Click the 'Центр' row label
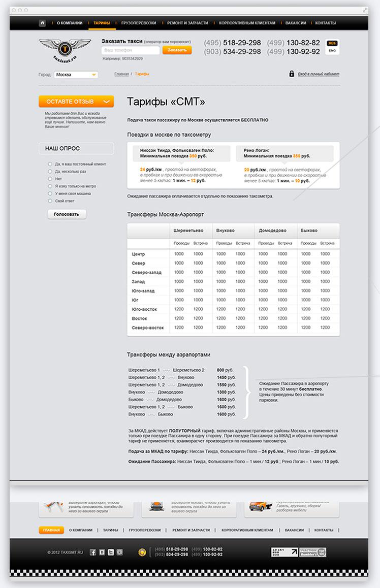380x588 pixels. [138, 254]
